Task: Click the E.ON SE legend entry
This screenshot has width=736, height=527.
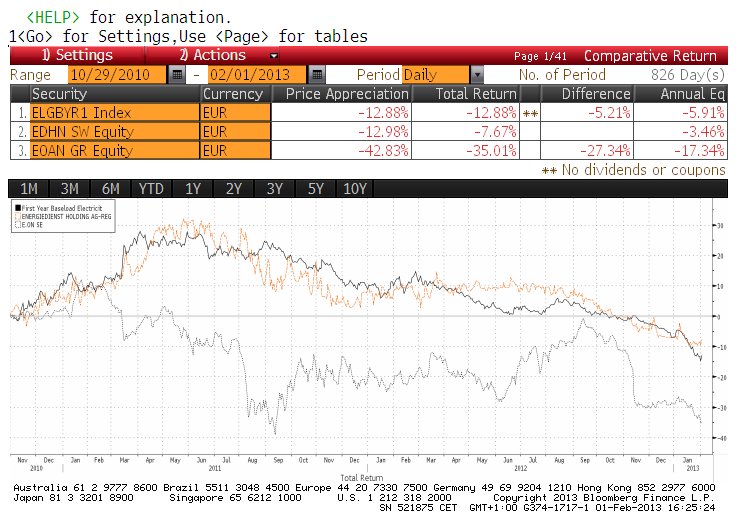Action: tap(30, 225)
